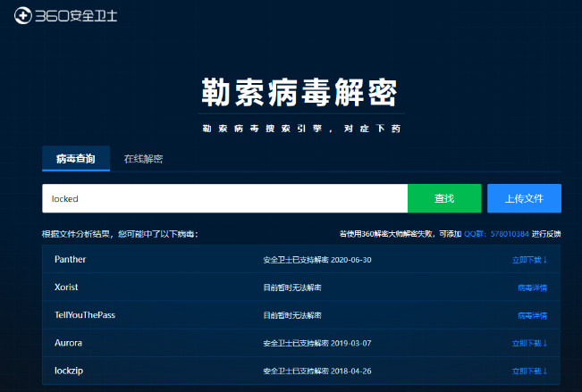Select the Xorist virus entry
The height and width of the screenshot is (392, 582).
[67, 288]
